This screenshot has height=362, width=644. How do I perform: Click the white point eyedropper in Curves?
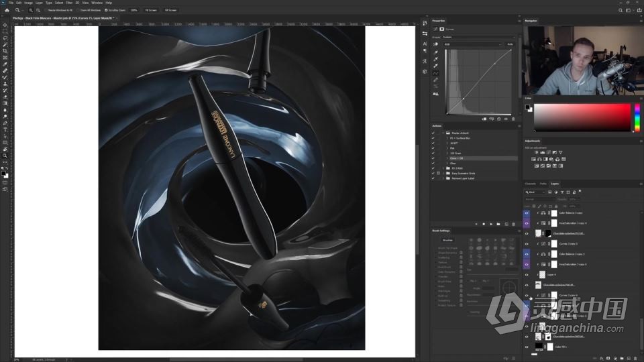point(436,66)
